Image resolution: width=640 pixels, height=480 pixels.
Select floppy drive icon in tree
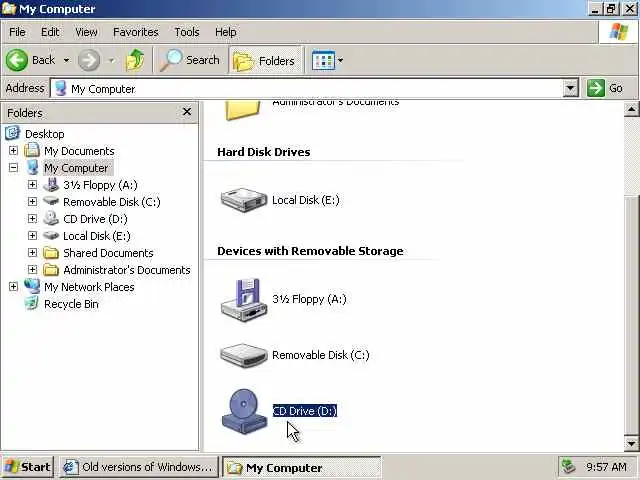pos(51,184)
